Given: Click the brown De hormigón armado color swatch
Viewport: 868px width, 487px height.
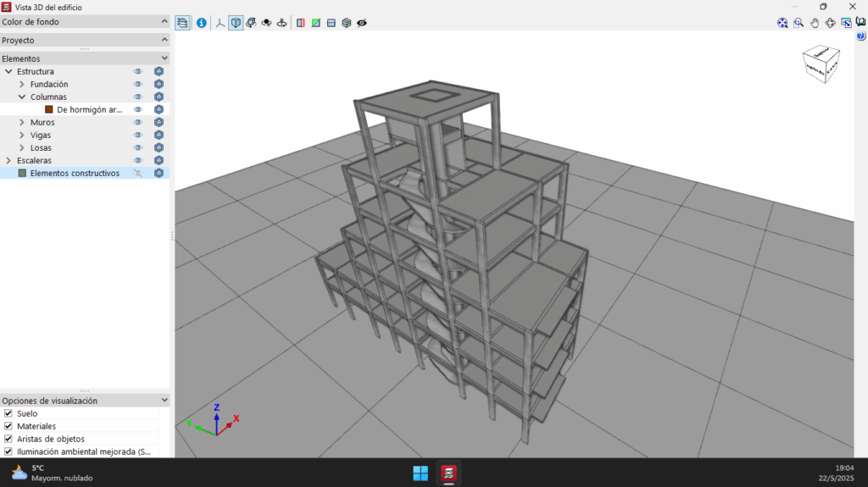Looking at the screenshot, I should pyautogui.click(x=48, y=109).
